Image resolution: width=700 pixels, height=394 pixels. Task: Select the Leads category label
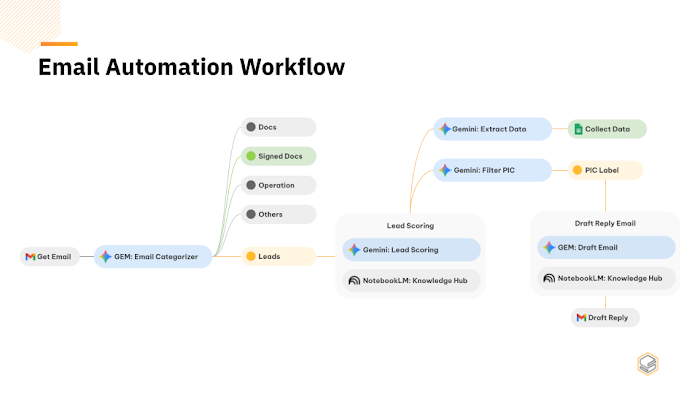[x=269, y=256]
